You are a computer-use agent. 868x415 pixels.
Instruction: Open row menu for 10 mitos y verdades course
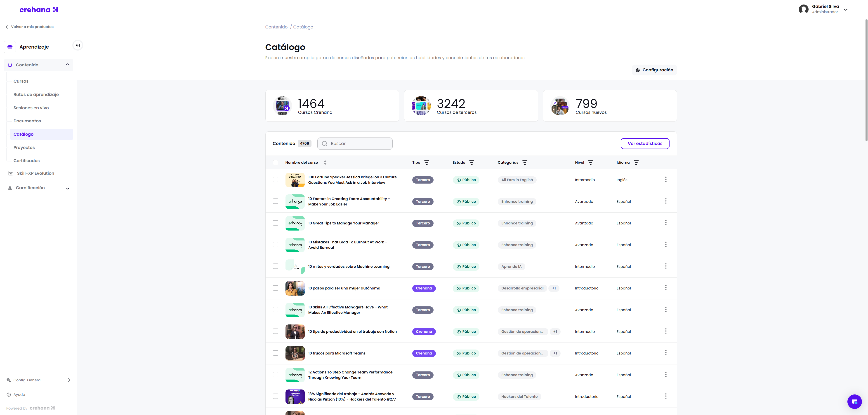pos(665,266)
